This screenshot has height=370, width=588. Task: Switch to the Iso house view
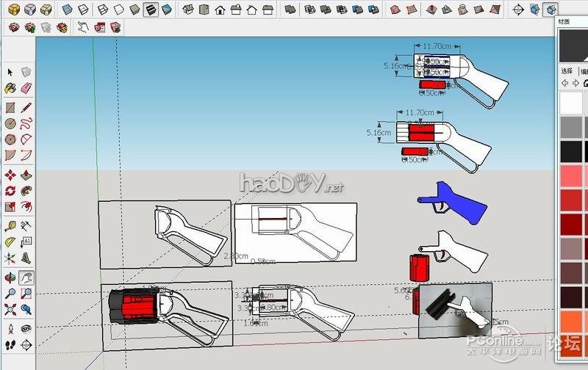coord(187,10)
